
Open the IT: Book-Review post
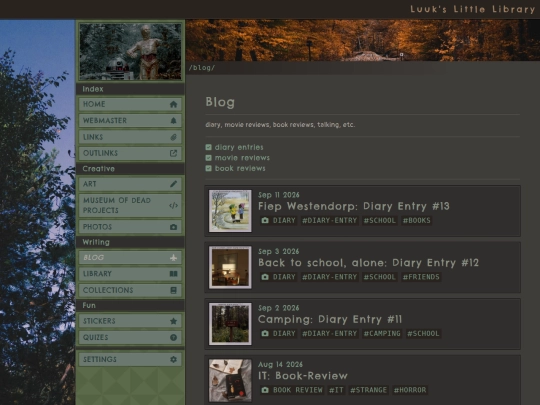[x=303, y=376]
